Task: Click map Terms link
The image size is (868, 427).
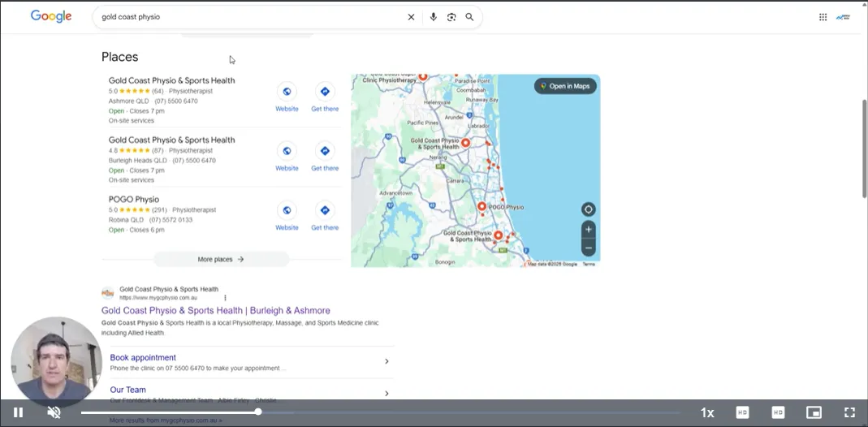Action: coord(589,265)
